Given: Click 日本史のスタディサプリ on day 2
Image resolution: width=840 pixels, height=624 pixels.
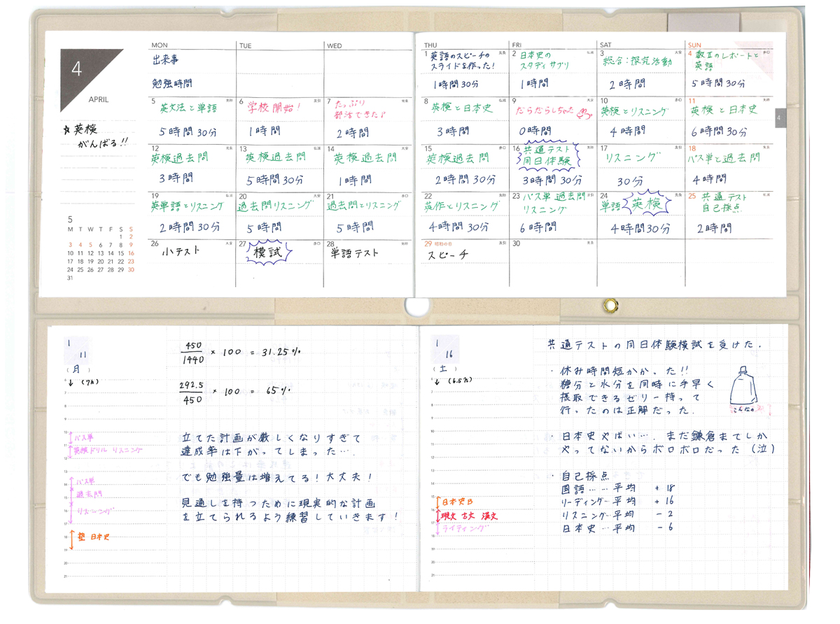Looking at the screenshot, I should click(x=545, y=60).
